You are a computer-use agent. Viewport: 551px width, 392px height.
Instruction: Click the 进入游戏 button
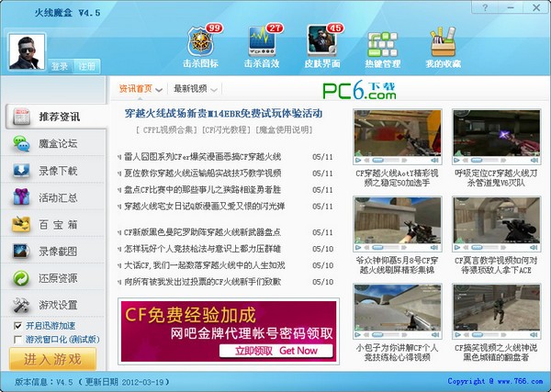(x=52, y=359)
